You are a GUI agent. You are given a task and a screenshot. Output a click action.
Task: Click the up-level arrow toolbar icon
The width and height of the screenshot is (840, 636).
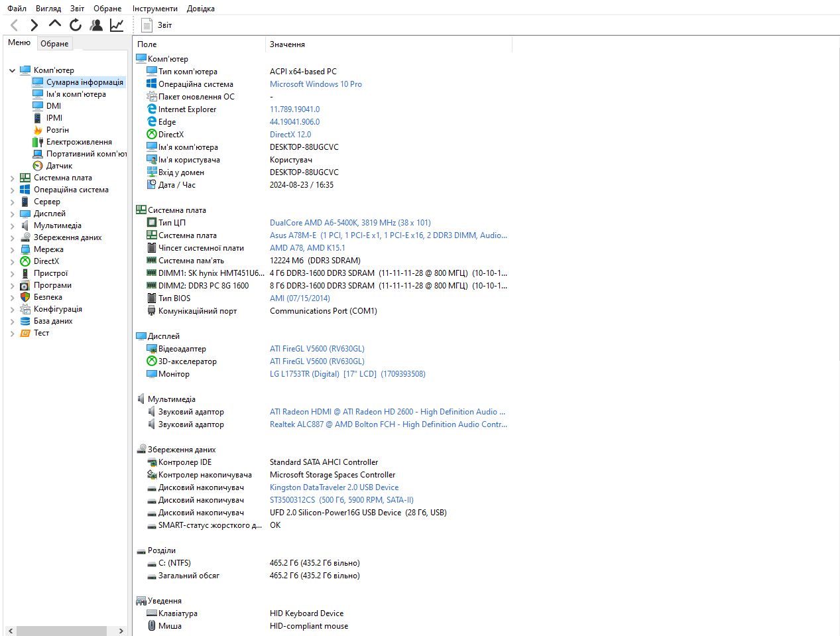point(55,25)
